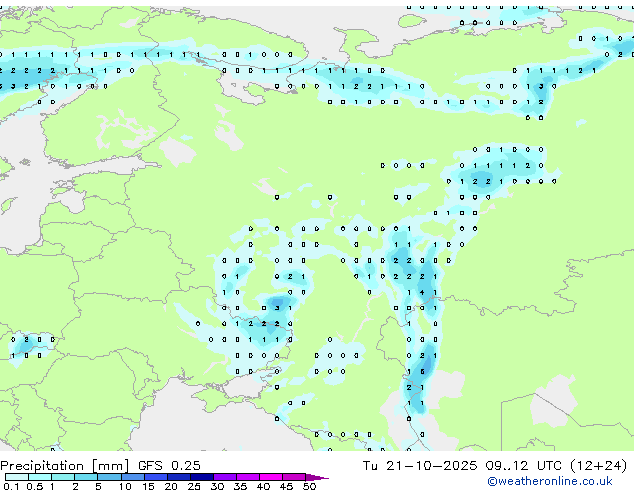
Task: Click the '10' legend scale label
Action: (x=125, y=486)
